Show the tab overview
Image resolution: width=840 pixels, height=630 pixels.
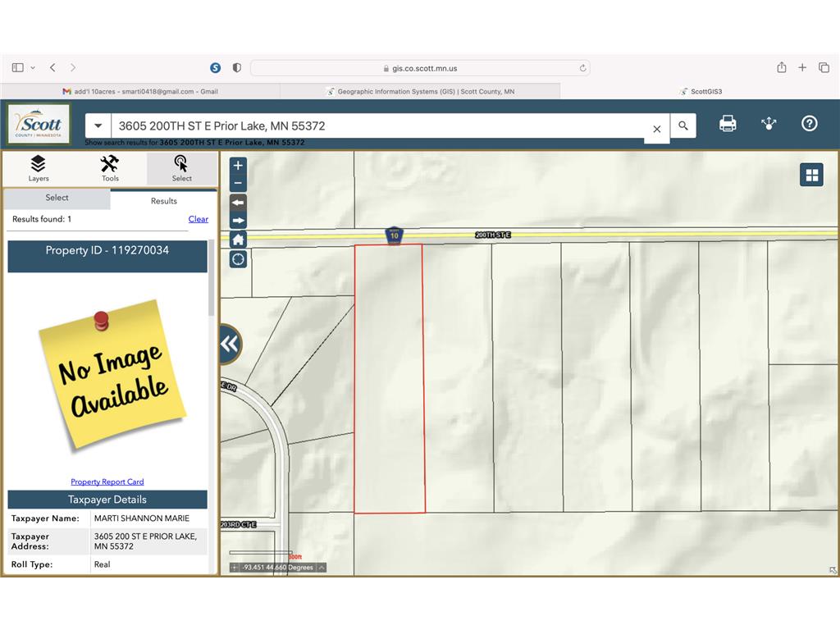(824, 67)
